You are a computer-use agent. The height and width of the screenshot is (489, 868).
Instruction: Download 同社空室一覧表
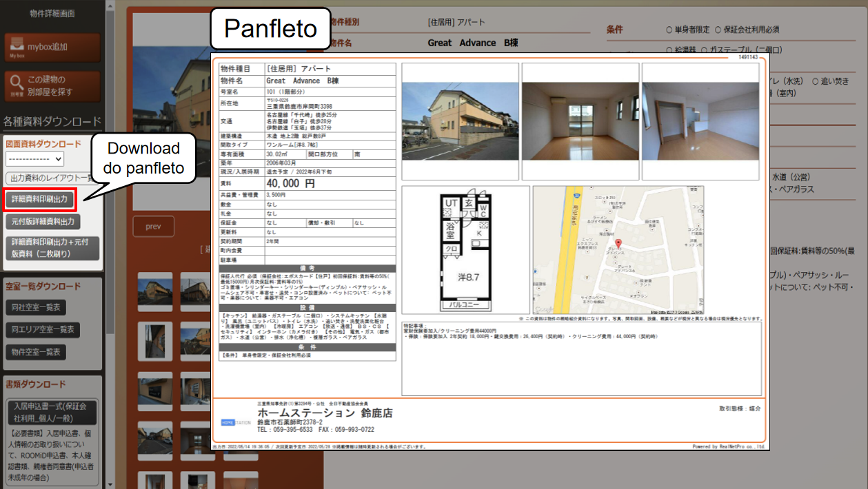[x=35, y=307]
